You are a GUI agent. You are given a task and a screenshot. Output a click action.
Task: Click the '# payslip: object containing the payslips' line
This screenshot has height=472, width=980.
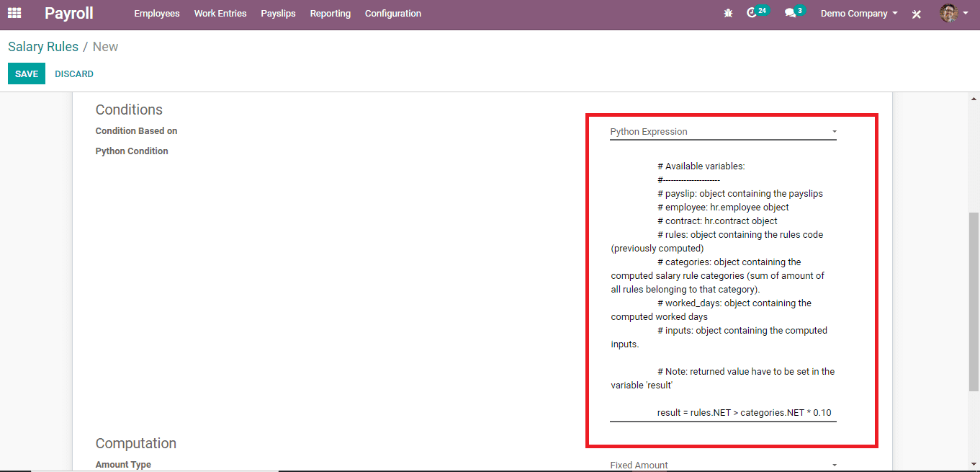click(740, 194)
